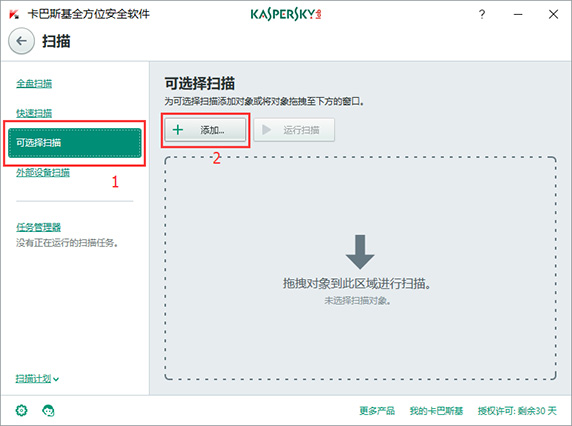
Task: Click the 没有正在运行的扫描任务 status text
Action: tap(67, 243)
